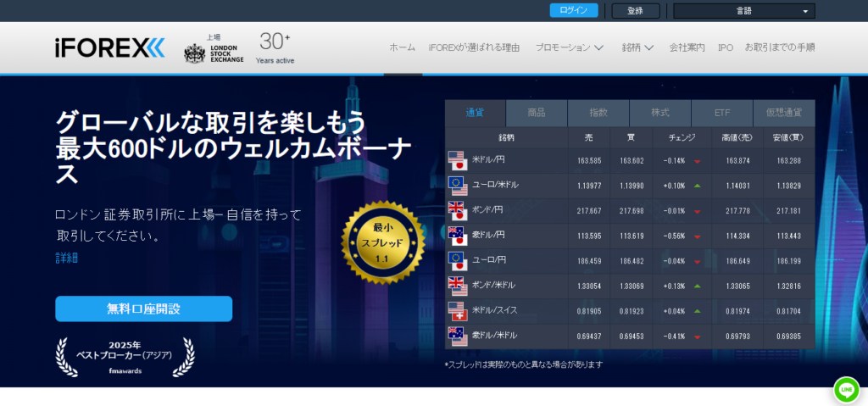
Task: Switch to the 指数 tab
Action: (x=598, y=113)
